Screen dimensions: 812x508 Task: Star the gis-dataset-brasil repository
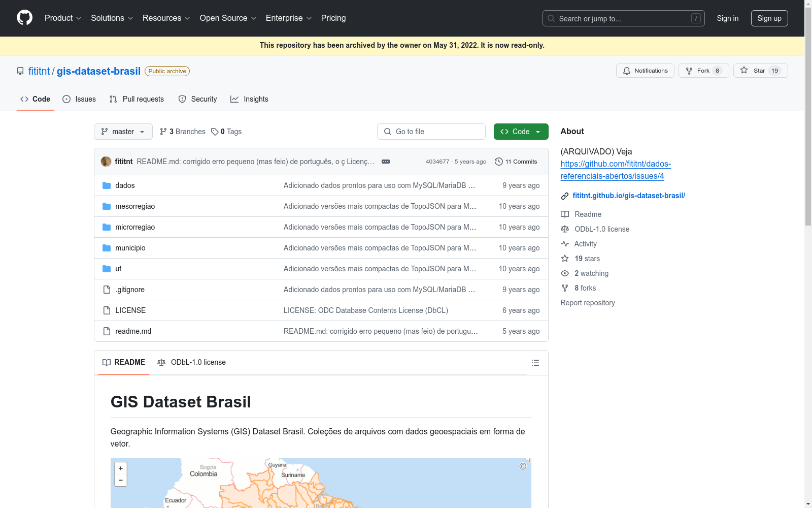click(760, 71)
